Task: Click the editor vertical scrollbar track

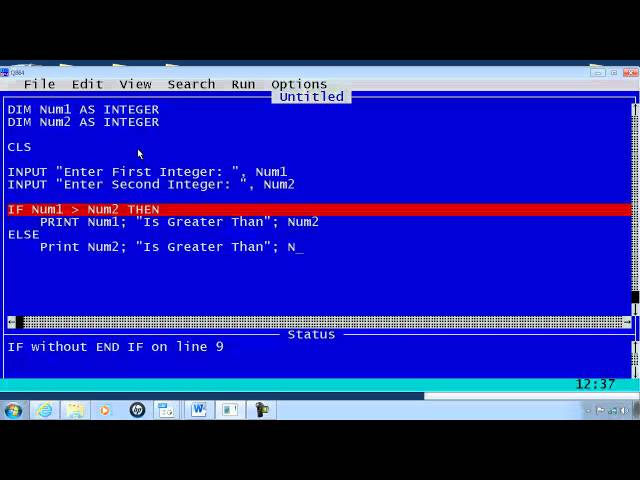Action: tap(635, 204)
